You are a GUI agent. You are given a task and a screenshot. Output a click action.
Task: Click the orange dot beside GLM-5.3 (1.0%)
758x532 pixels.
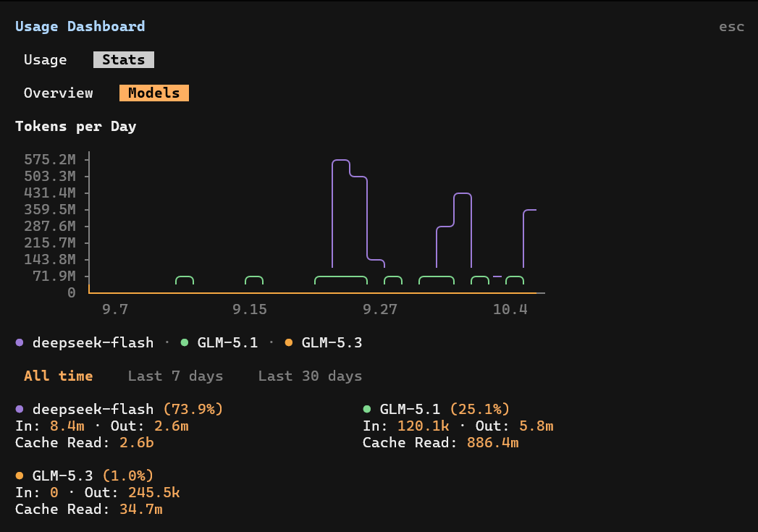(x=20, y=476)
